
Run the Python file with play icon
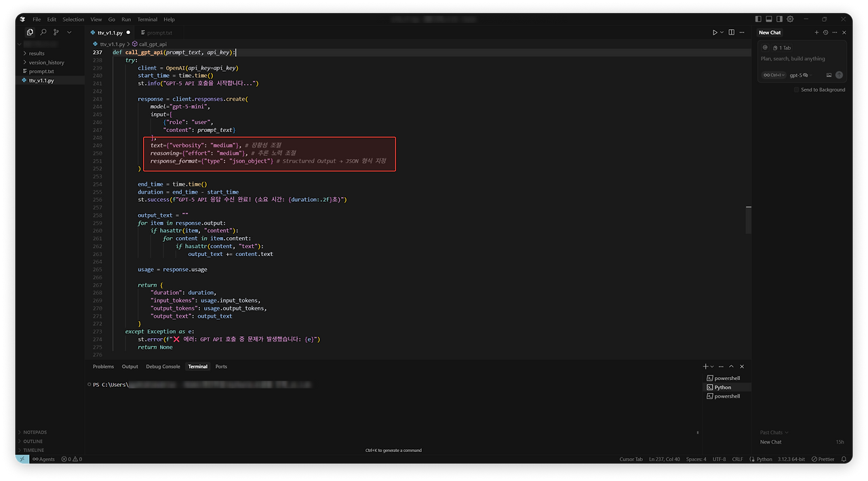click(x=715, y=33)
